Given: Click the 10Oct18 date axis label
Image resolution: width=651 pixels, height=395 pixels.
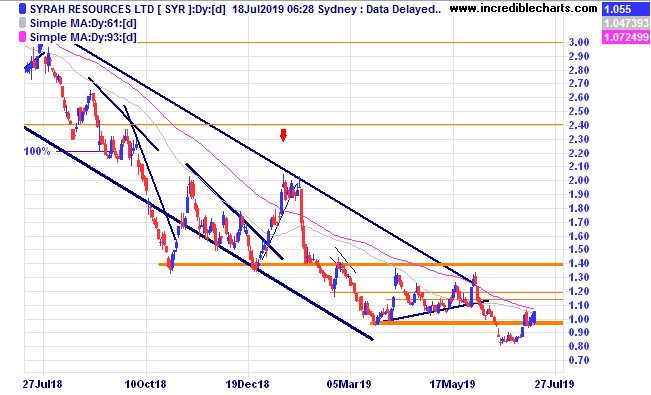Looking at the screenshot, I should pos(145,384).
